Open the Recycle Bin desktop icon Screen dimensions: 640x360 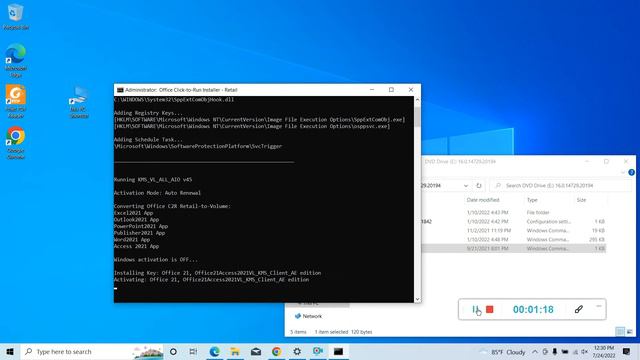click(x=16, y=16)
